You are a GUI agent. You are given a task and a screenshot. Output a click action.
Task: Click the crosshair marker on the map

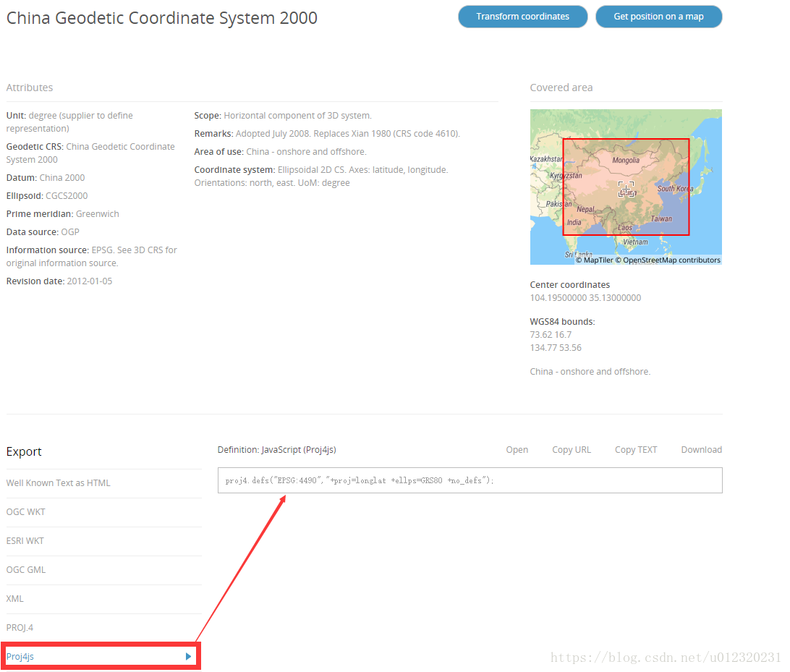pyautogui.click(x=627, y=190)
